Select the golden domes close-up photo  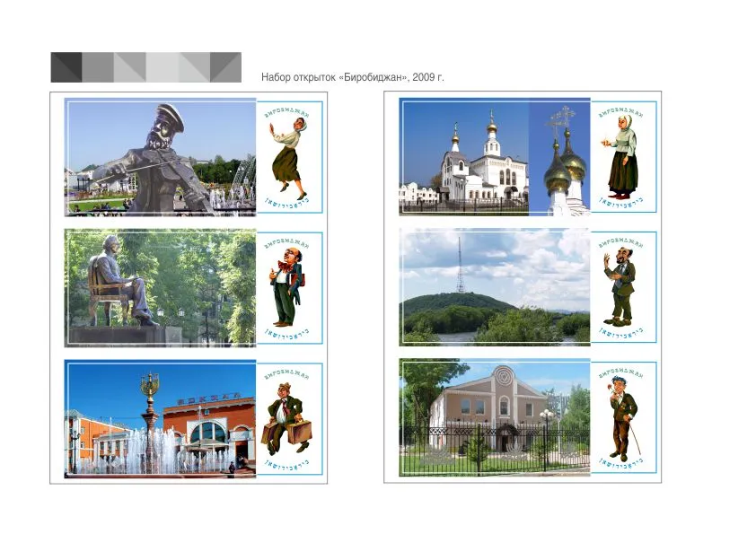point(559,157)
